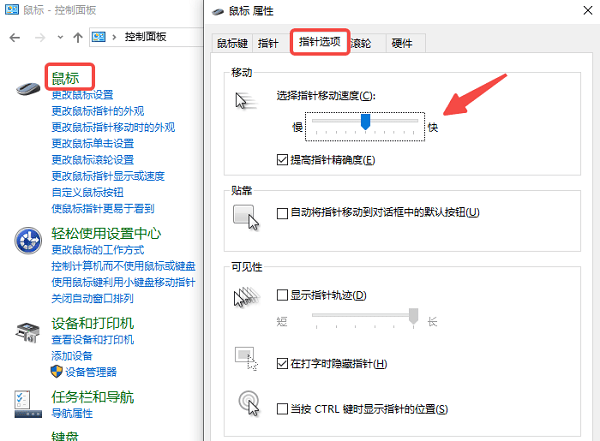This screenshot has width=600, height=441.
Task: Open 控制计算机而不使用鼠标或键盘 link
Action: tap(123, 266)
